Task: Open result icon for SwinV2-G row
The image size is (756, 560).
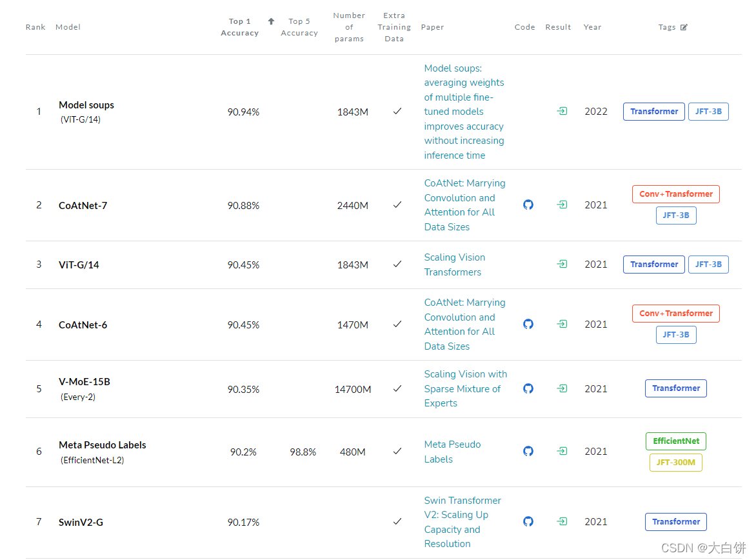Action: (562, 521)
